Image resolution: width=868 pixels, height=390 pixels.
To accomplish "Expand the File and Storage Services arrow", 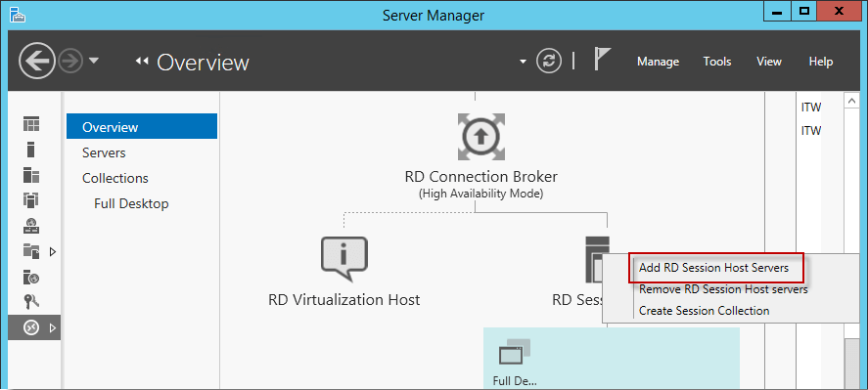I will [x=53, y=252].
